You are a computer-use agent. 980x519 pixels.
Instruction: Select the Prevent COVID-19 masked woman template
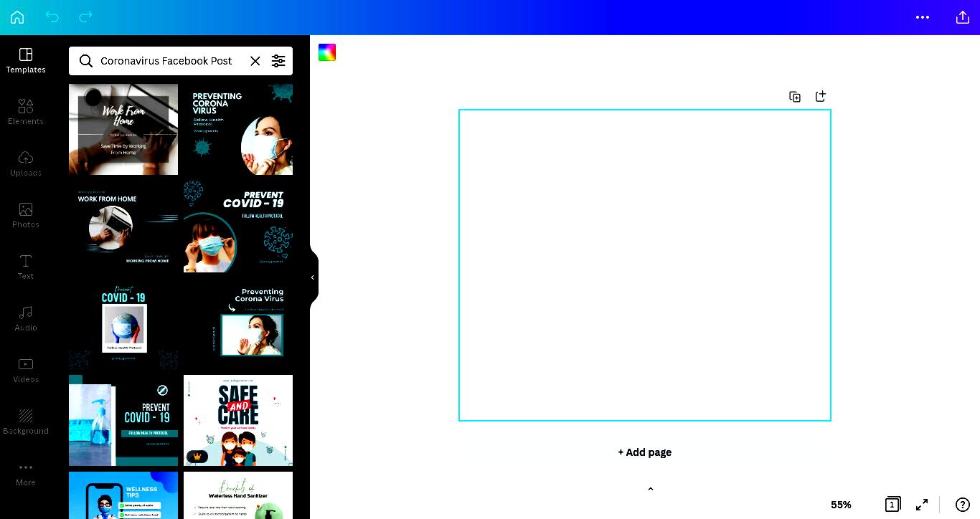pos(238,227)
